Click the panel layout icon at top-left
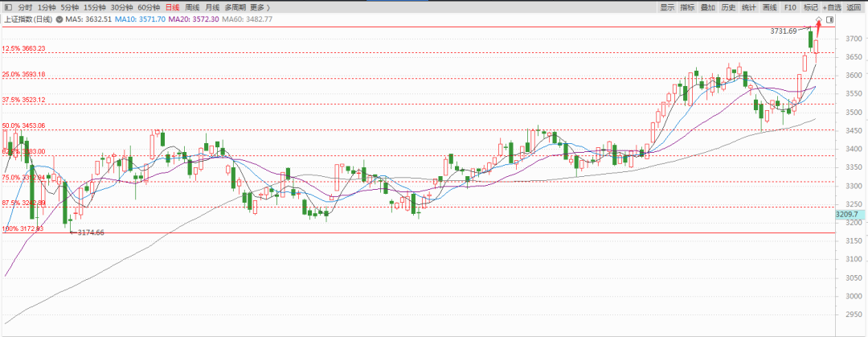The width and height of the screenshot is (868, 337). tap(7, 7)
